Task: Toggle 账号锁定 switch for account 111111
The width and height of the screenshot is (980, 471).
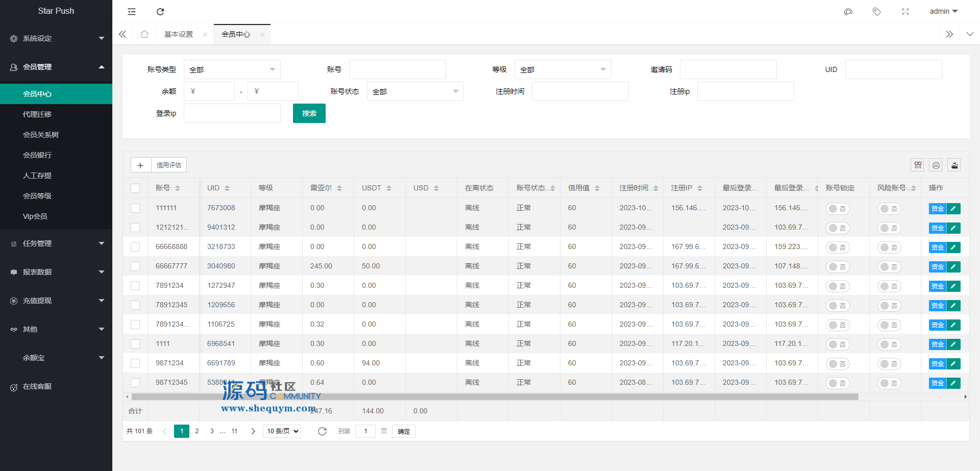Action: click(x=838, y=209)
